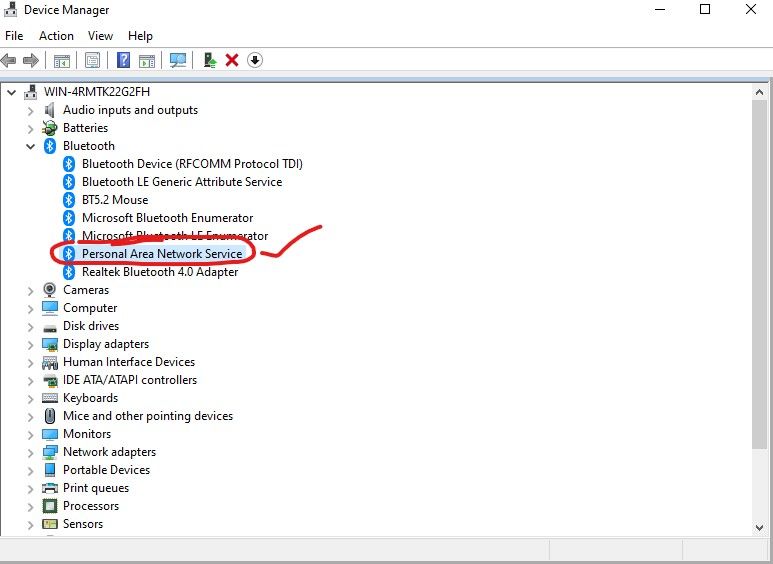
Task: Click the Human Interface Devices icon
Action: 50,362
